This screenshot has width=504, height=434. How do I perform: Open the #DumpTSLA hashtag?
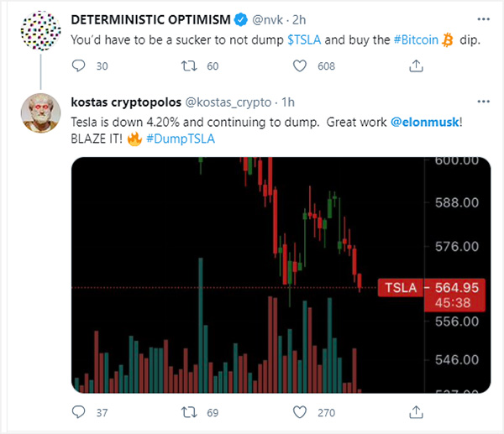click(181, 139)
